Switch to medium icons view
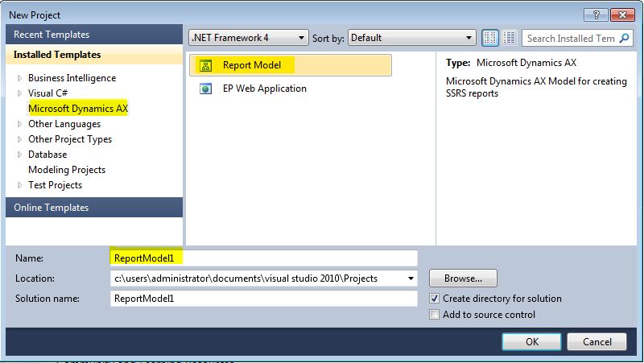Screen dimensions: 644x363 [490, 38]
